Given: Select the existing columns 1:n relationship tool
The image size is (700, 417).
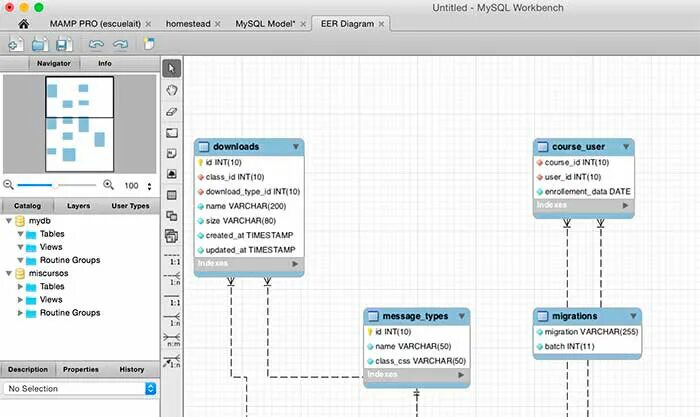Looking at the screenshot, I should coord(172,361).
